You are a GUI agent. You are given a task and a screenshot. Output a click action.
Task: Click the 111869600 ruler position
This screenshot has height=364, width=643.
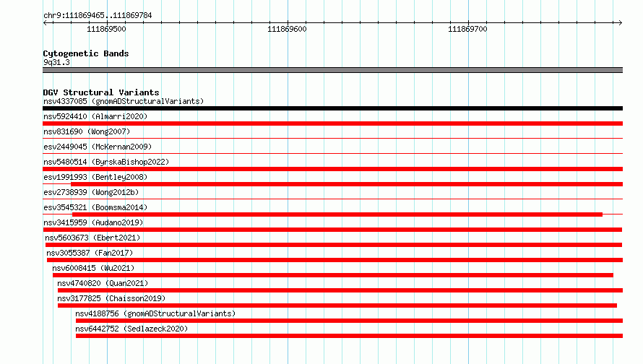click(x=287, y=29)
